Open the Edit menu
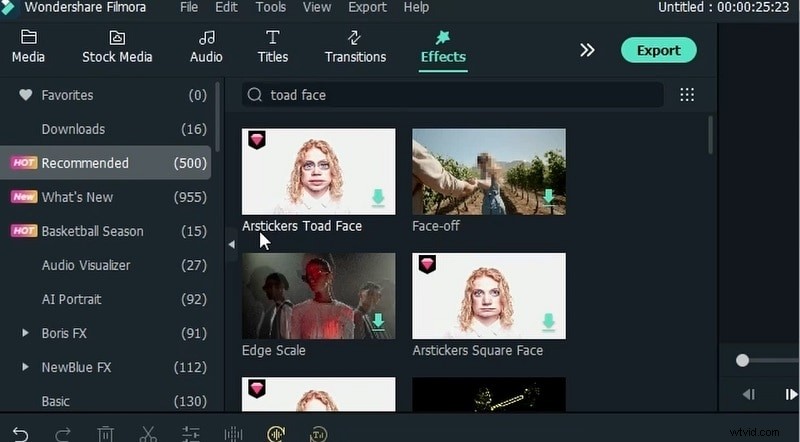Screen dimensions: 800x442 click(x=226, y=7)
